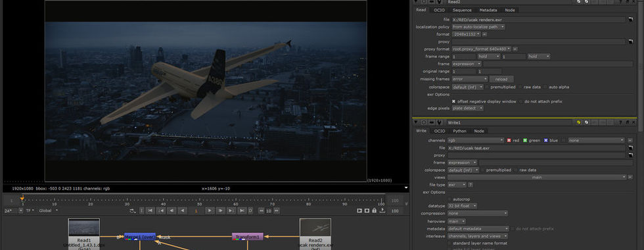Disable the green channel in Write1
This screenshot has width=644, height=250.
(525, 140)
